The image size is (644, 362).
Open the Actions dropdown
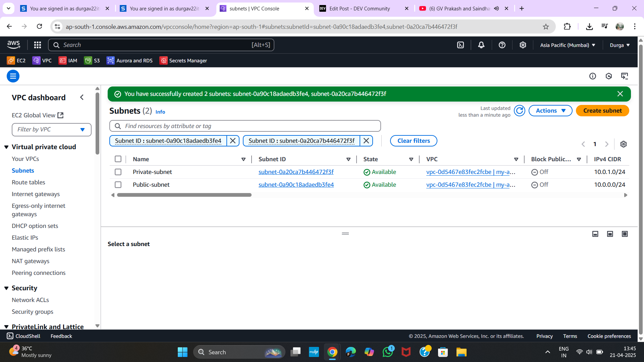(550, 111)
